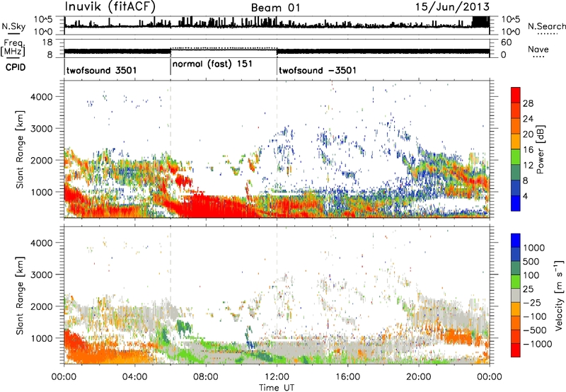This screenshot has height=392, width=566.
Task: Click power panel 'Slant Range [km]' axis label
Action: [x=20, y=149]
